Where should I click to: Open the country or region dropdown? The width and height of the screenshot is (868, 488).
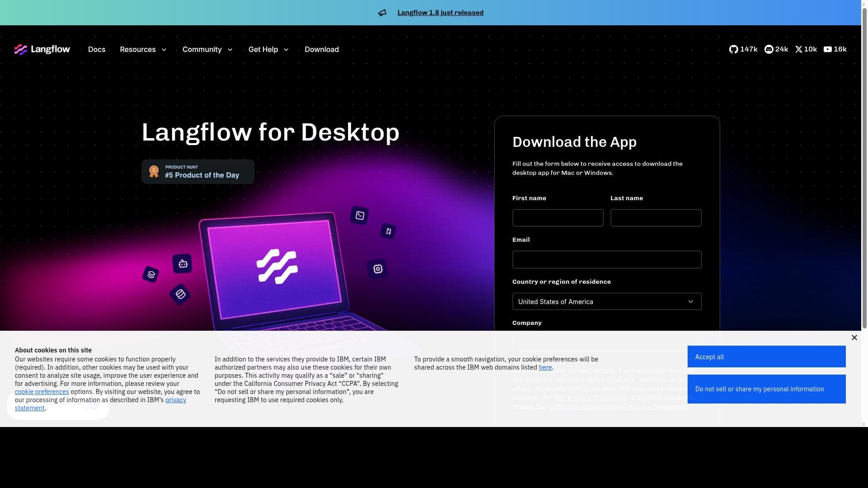click(x=607, y=301)
